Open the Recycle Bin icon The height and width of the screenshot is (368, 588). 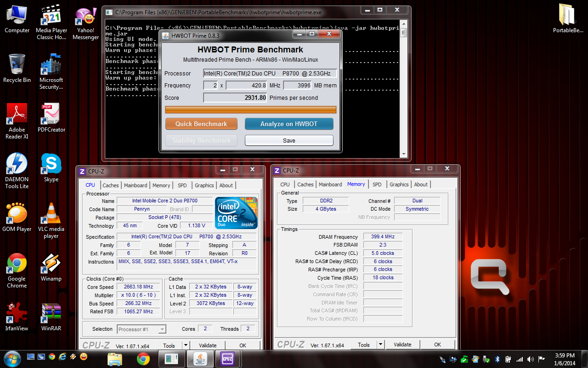17,68
